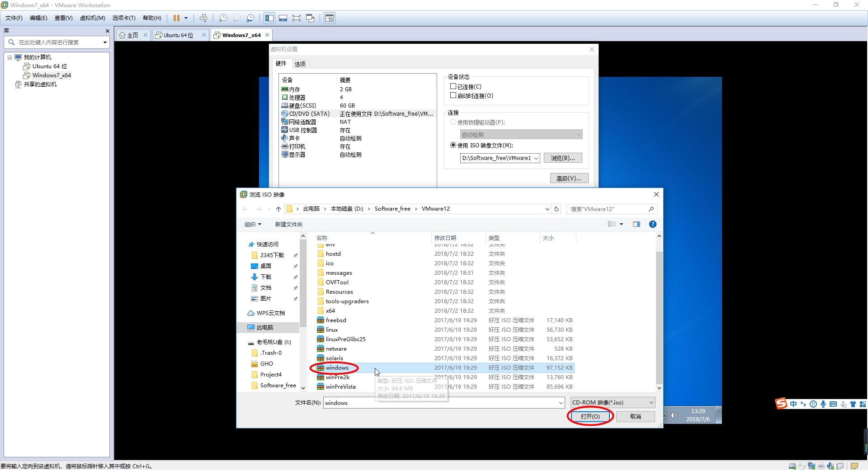Image resolution: width=868 pixels, height=470 pixels.
Task: Open the snapshot manager toolbar icon
Action: point(250,18)
